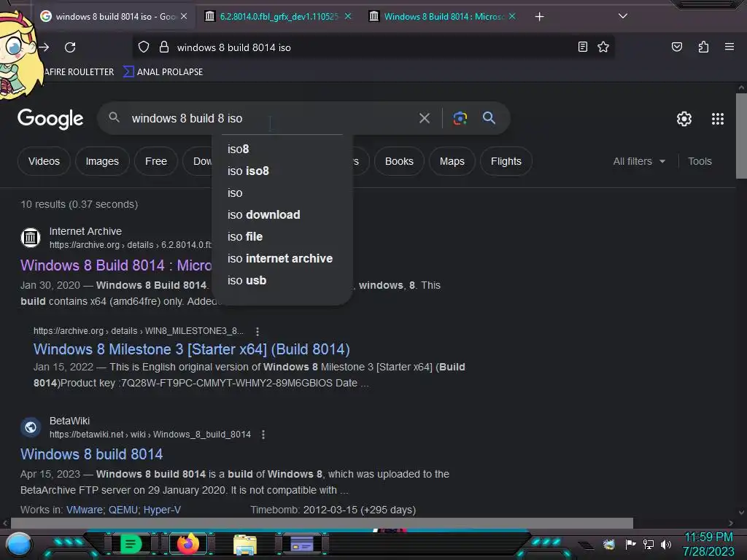Select the Flights filter chip
The image size is (747, 560).
click(x=506, y=161)
